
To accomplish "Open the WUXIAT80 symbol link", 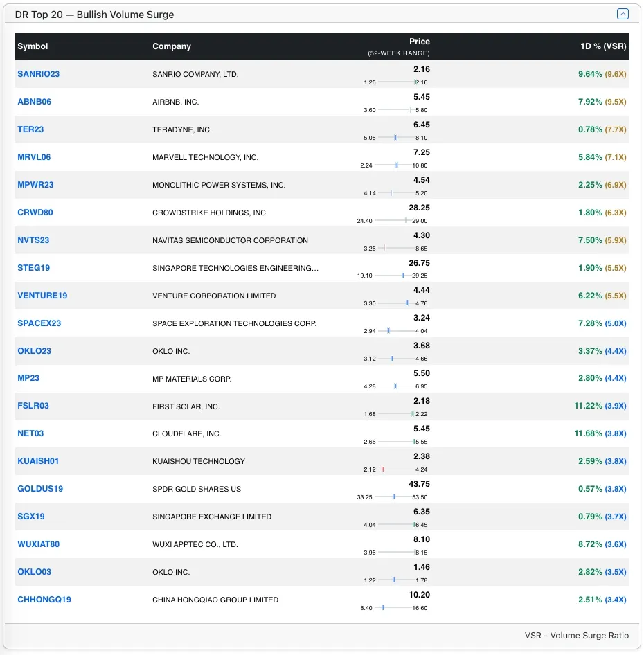I will [x=39, y=544].
